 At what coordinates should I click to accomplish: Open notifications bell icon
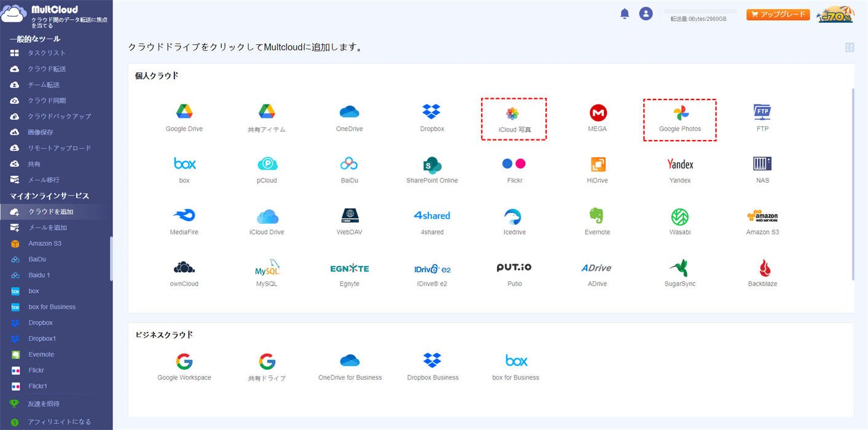[625, 14]
